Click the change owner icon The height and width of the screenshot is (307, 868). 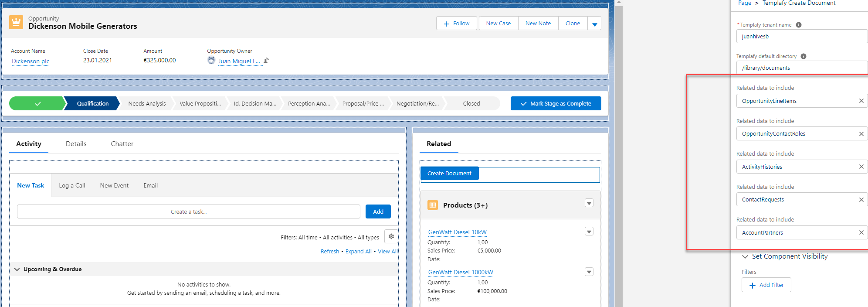tap(266, 61)
